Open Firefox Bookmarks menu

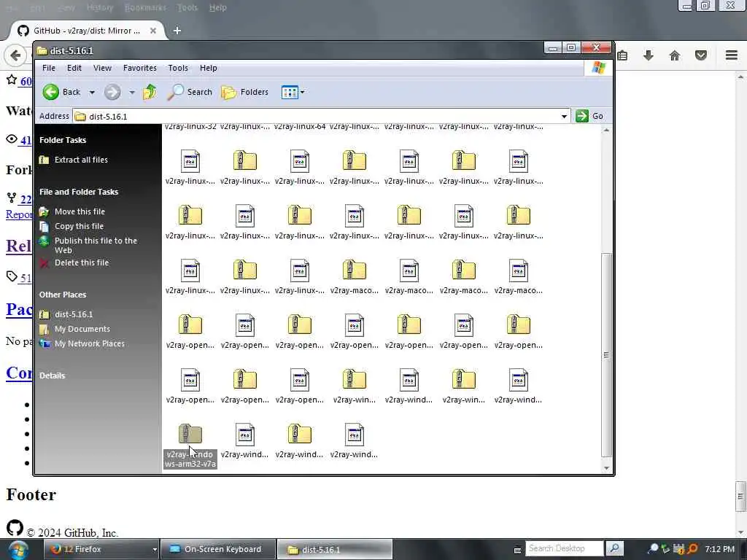click(145, 7)
